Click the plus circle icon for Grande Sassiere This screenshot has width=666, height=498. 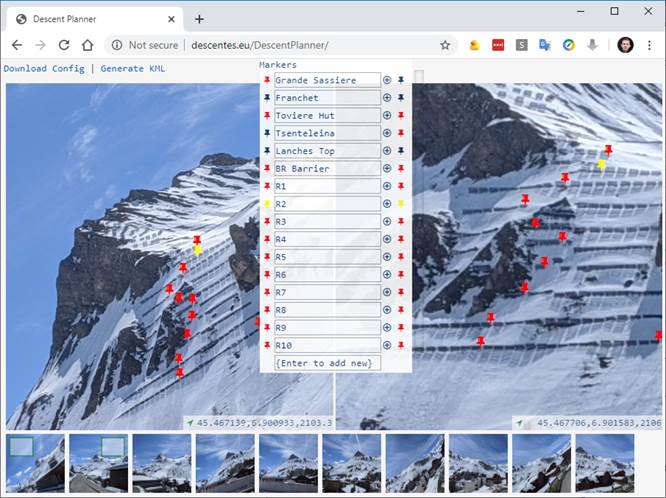click(387, 80)
